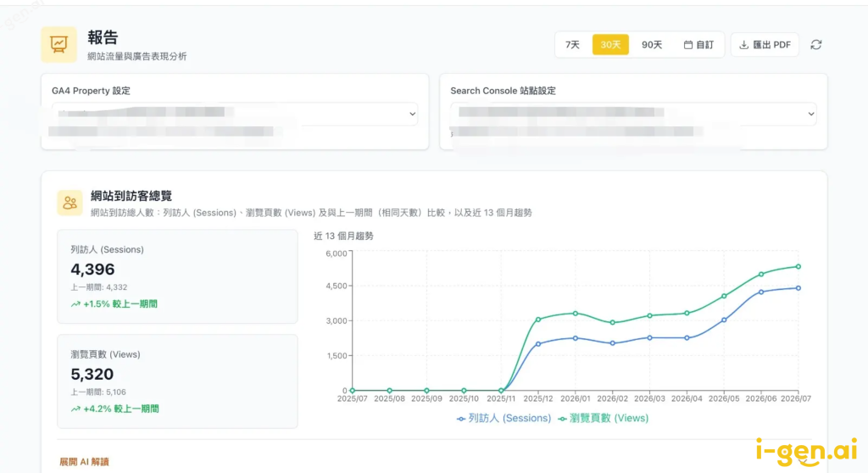This screenshot has height=473, width=868.
Task: Click the visitors icon beside 網站到訪客總覽
Action: (x=70, y=203)
